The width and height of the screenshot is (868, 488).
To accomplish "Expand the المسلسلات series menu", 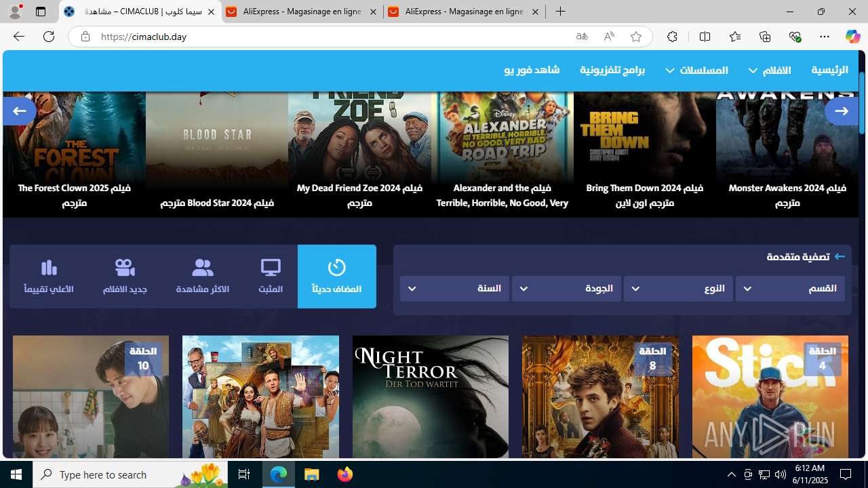I will 696,70.
